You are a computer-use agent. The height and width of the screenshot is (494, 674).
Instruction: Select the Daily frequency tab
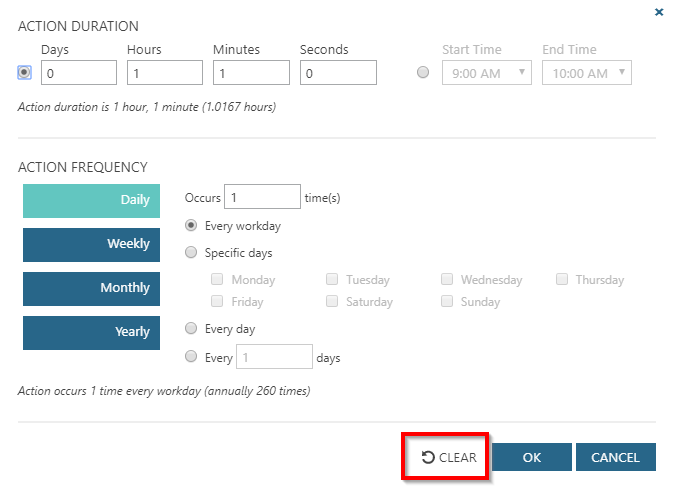pyautogui.click(x=91, y=200)
